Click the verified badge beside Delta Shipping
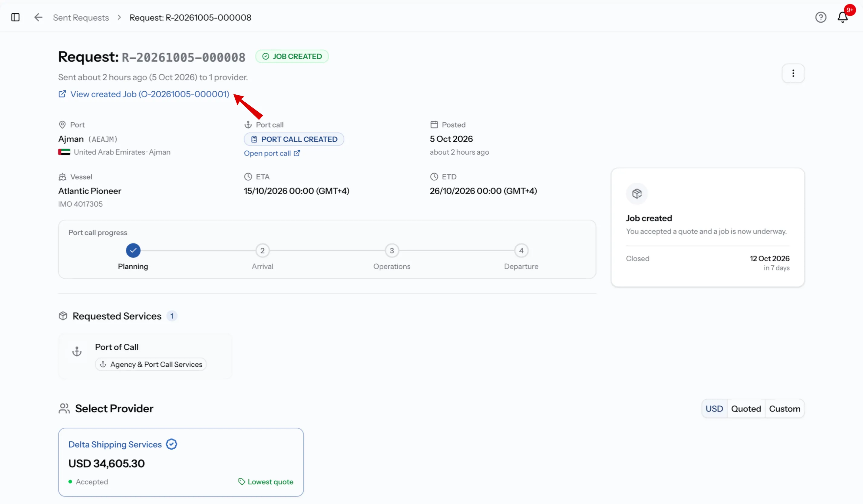The width and height of the screenshot is (863, 504). (171, 444)
